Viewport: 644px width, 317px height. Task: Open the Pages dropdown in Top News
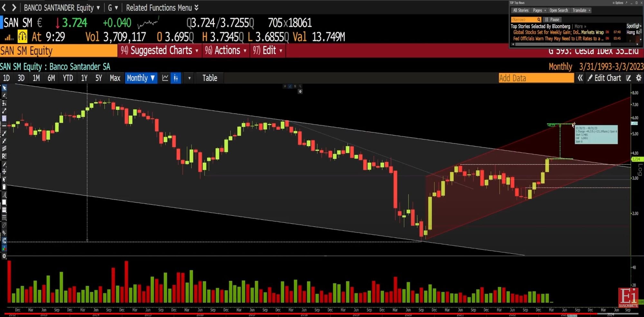pyautogui.click(x=539, y=10)
